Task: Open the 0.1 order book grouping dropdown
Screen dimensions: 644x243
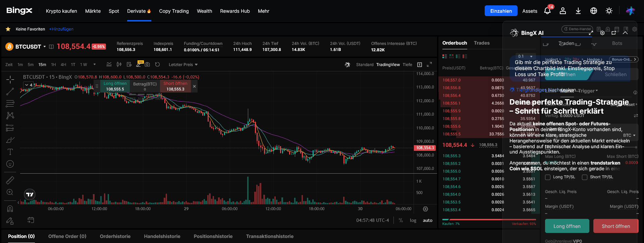Action: coord(525,56)
